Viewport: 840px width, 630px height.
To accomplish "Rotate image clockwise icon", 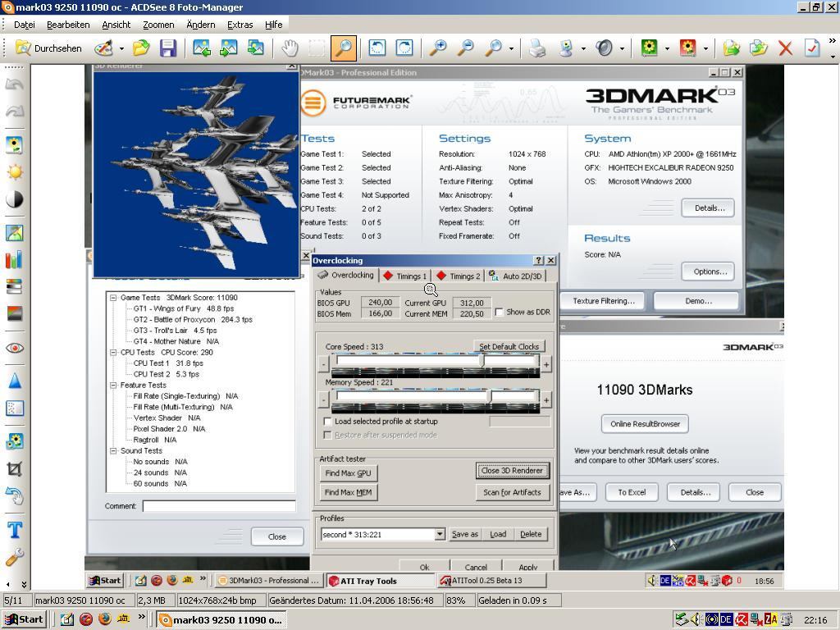I will (x=404, y=48).
